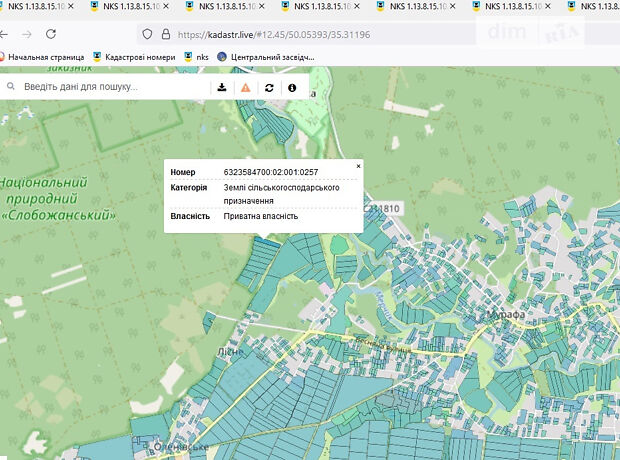Click the download icon in the map toolbar
Image resolution: width=620 pixels, height=460 pixels.
click(222, 88)
